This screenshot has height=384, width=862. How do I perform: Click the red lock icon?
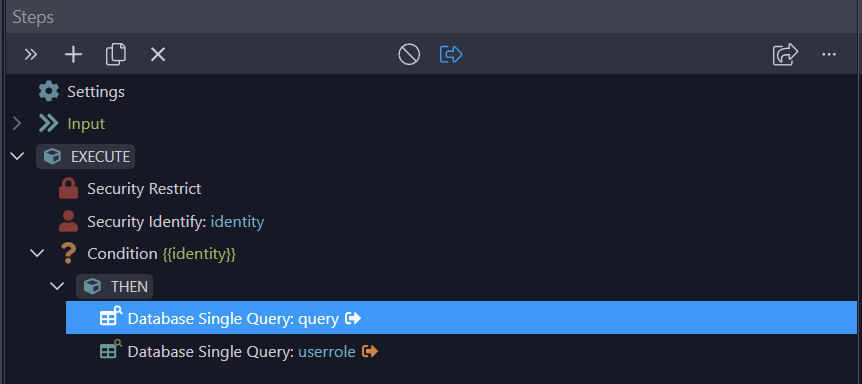(68, 189)
